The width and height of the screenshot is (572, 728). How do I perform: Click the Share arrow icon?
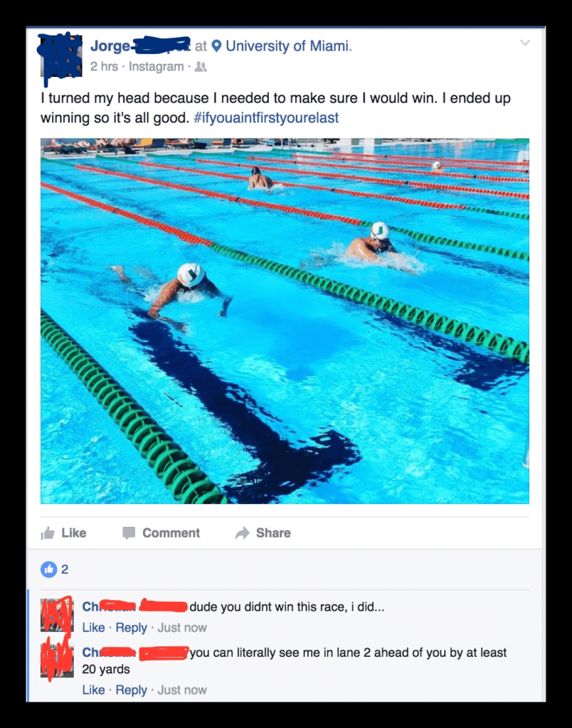click(242, 533)
